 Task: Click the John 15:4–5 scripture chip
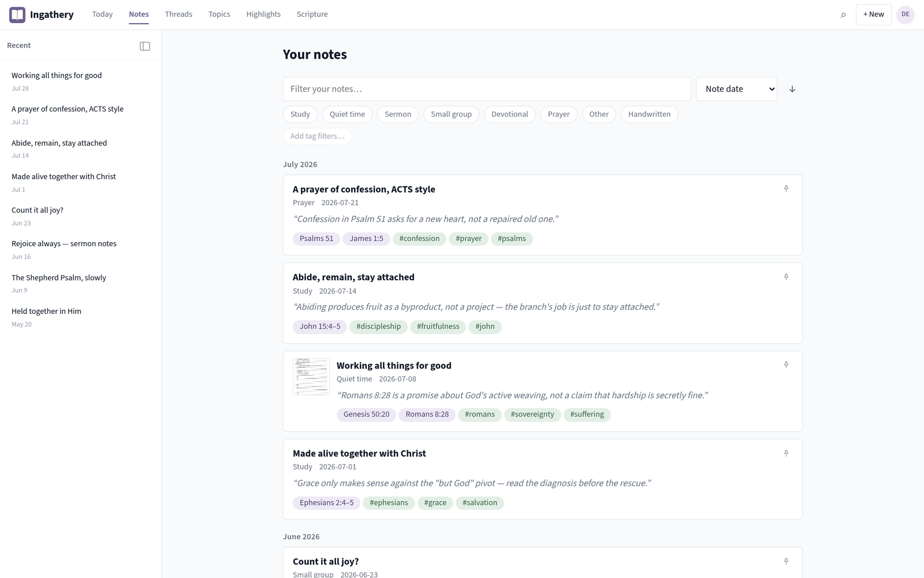tap(320, 327)
